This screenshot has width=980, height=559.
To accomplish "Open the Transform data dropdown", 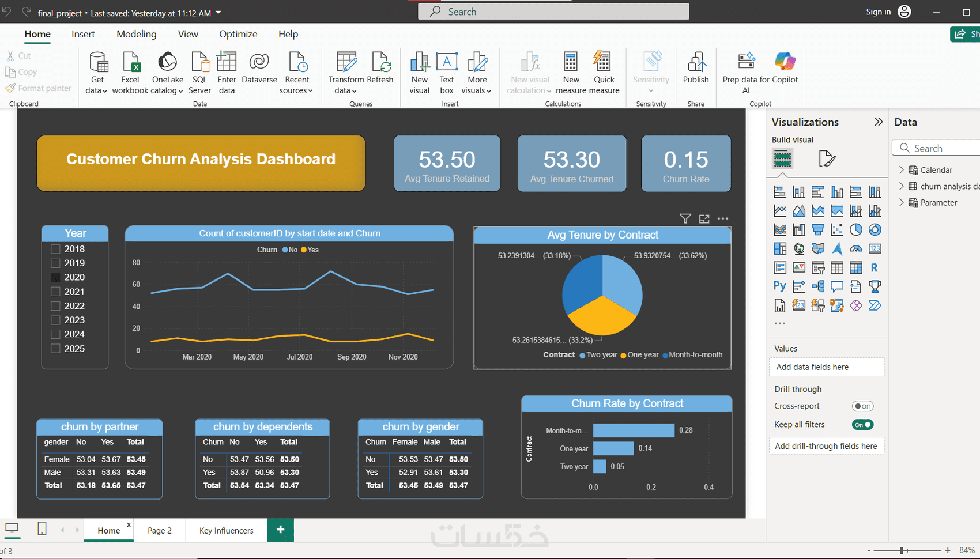I will [346, 73].
